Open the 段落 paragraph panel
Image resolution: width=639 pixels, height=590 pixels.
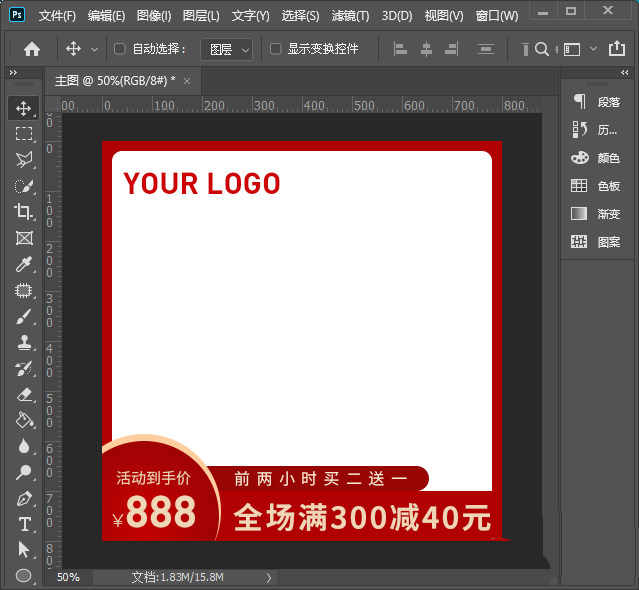click(x=597, y=101)
